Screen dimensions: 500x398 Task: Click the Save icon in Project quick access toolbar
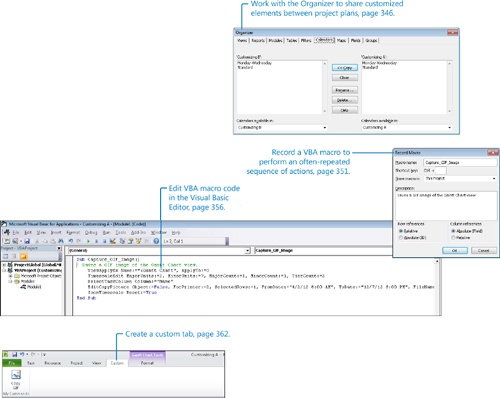click(x=15, y=354)
